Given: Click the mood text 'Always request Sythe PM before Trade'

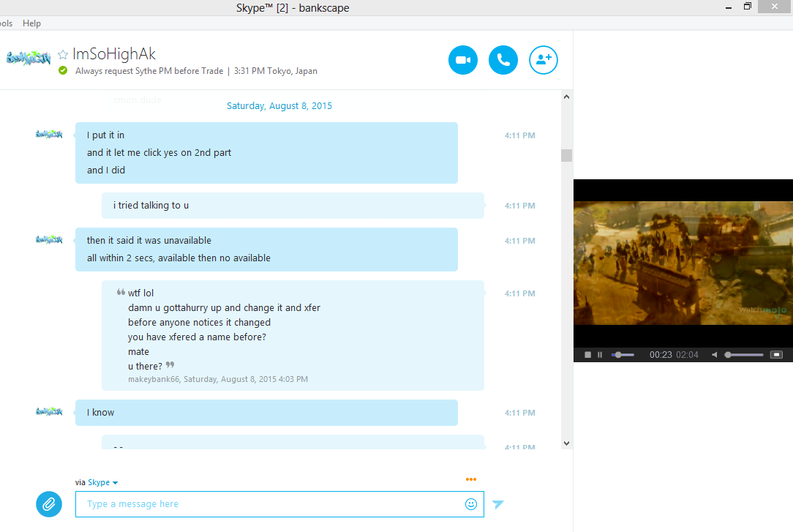Looking at the screenshot, I should pyautogui.click(x=149, y=71).
